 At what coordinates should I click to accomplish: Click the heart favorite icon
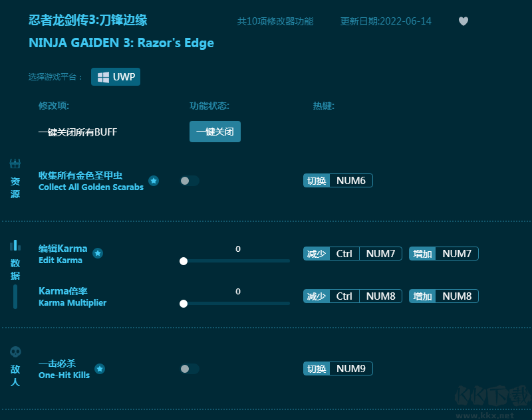[x=464, y=21]
